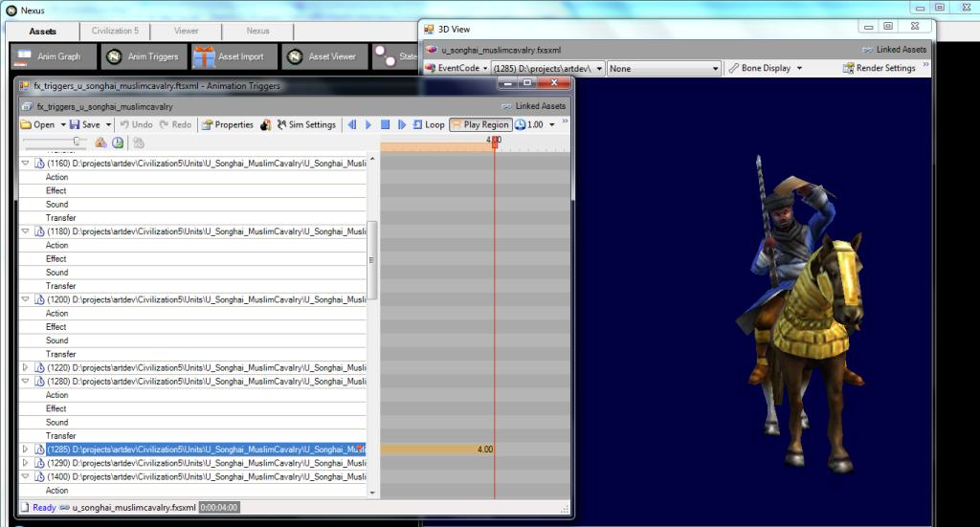Open the playback speed 1.00 dropdown

(x=552, y=125)
